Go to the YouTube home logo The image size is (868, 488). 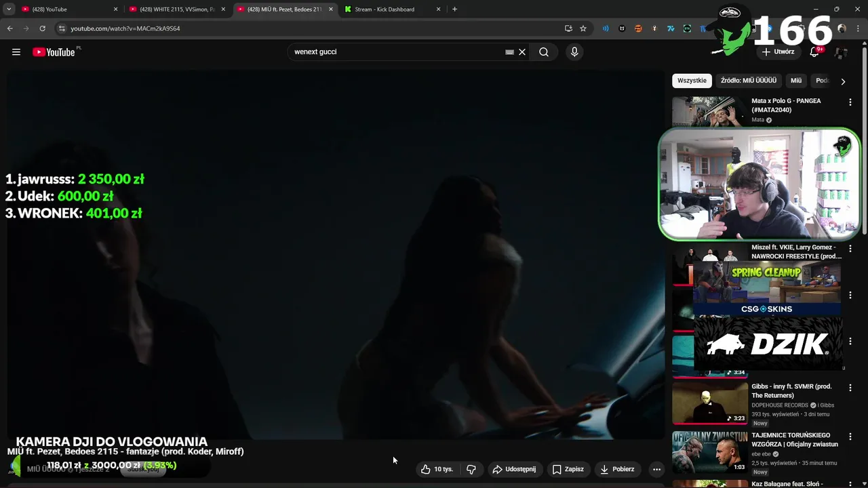pos(54,52)
